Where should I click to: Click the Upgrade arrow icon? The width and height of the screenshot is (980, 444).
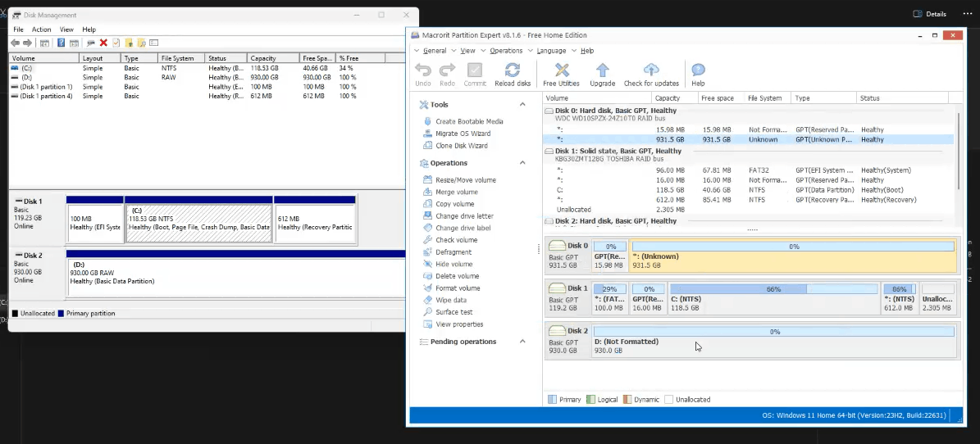(602, 70)
